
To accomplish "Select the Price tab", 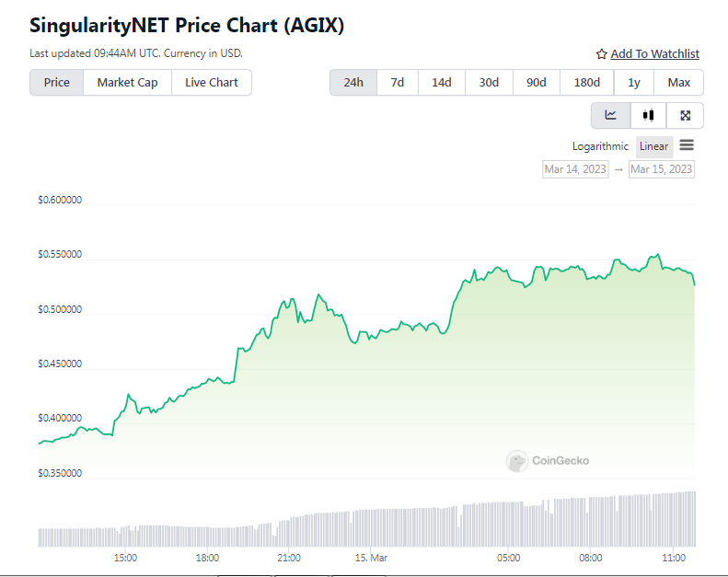I will click(x=57, y=83).
